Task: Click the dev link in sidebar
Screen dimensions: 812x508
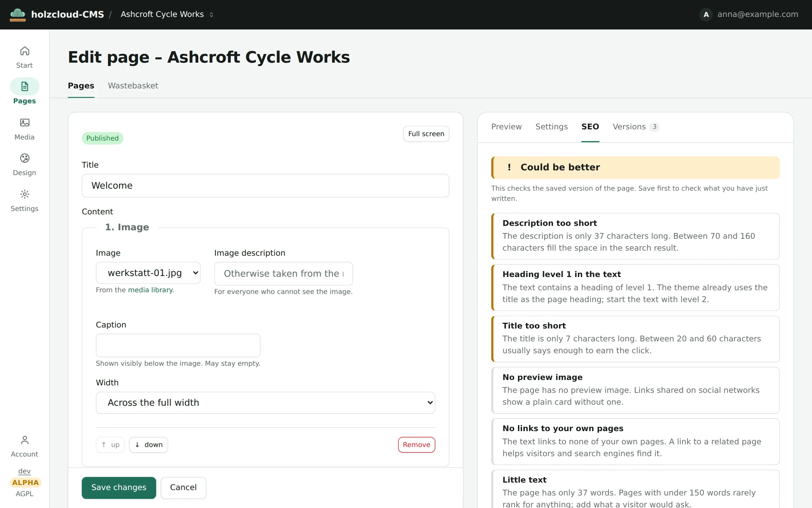Action: (x=24, y=471)
